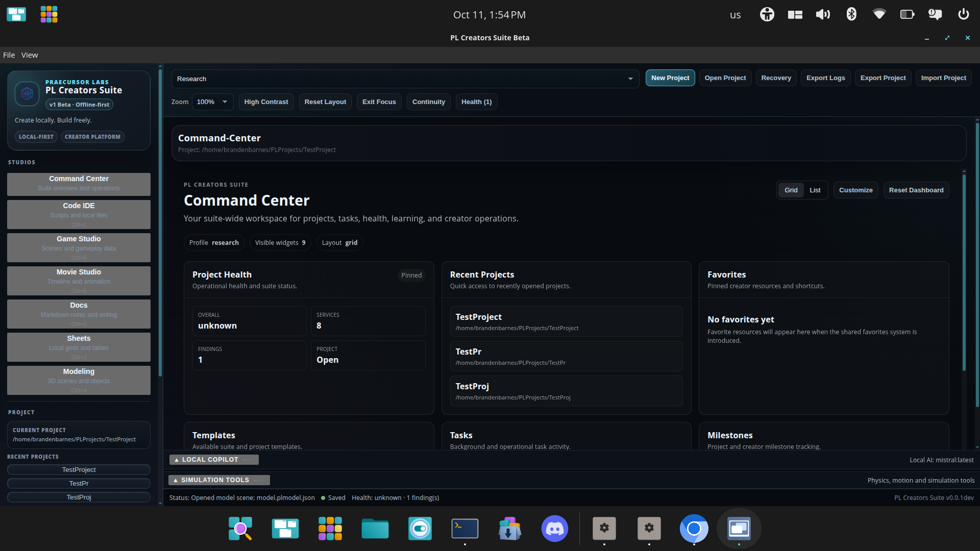Click the Bluetooth icon in the system tray
Viewport: 980px width, 551px height.
[851, 14]
